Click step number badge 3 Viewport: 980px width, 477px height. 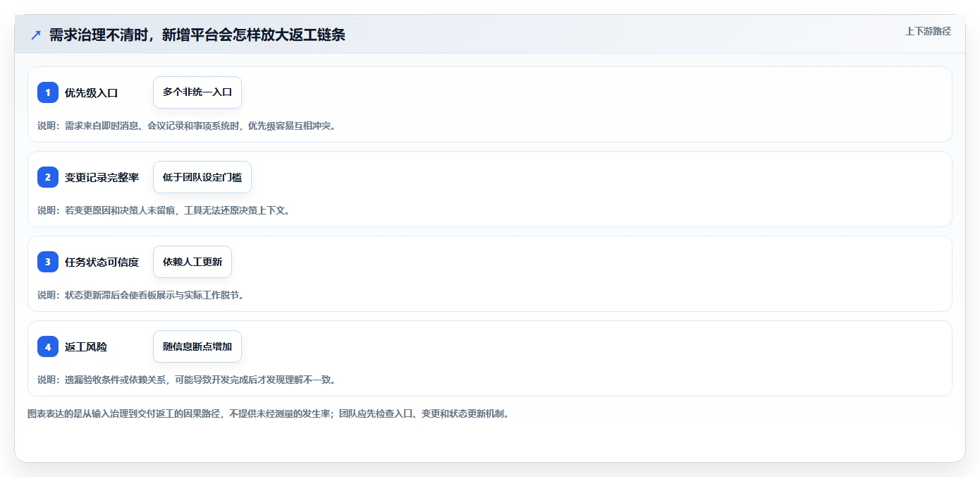coord(48,262)
